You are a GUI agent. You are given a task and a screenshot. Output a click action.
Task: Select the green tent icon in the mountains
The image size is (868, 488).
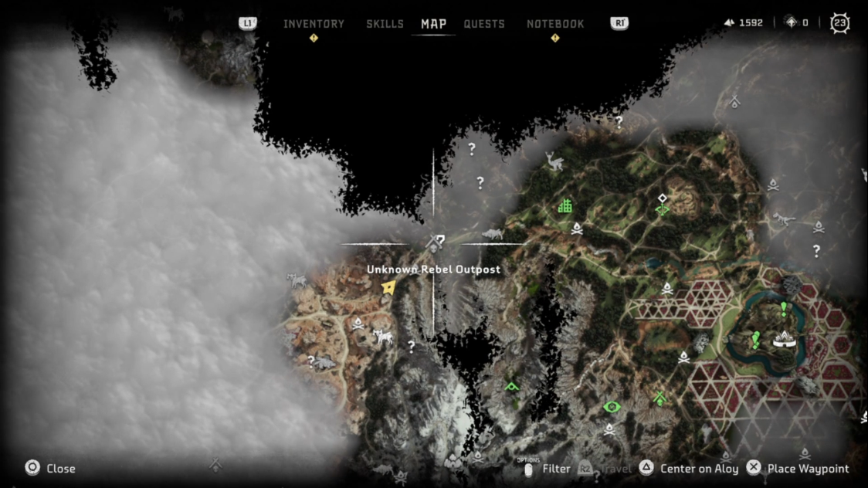(x=512, y=386)
